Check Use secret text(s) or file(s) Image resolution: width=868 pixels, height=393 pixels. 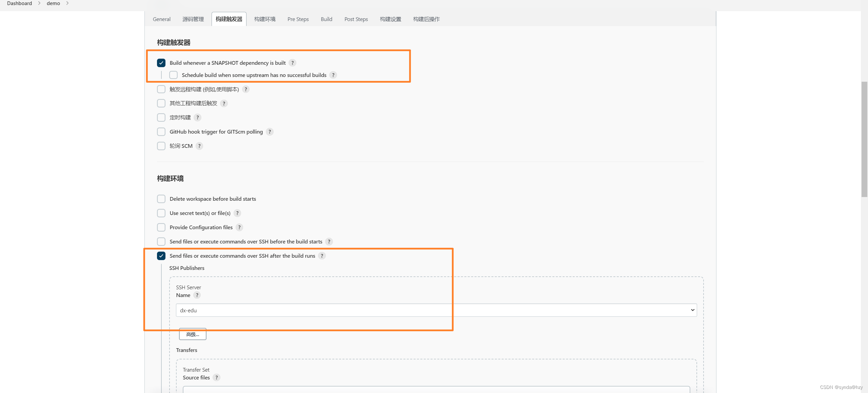point(161,213)
